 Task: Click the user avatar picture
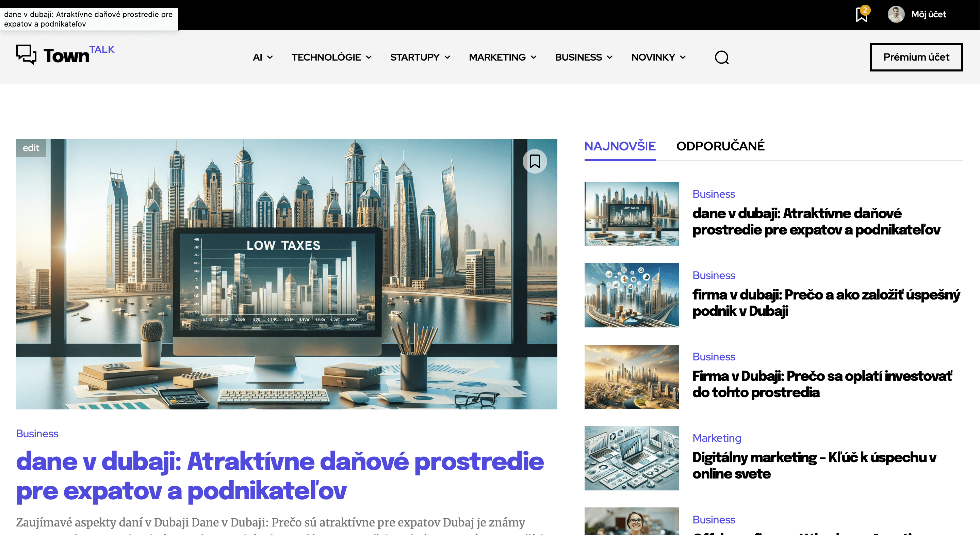click(x=896, y=14)
